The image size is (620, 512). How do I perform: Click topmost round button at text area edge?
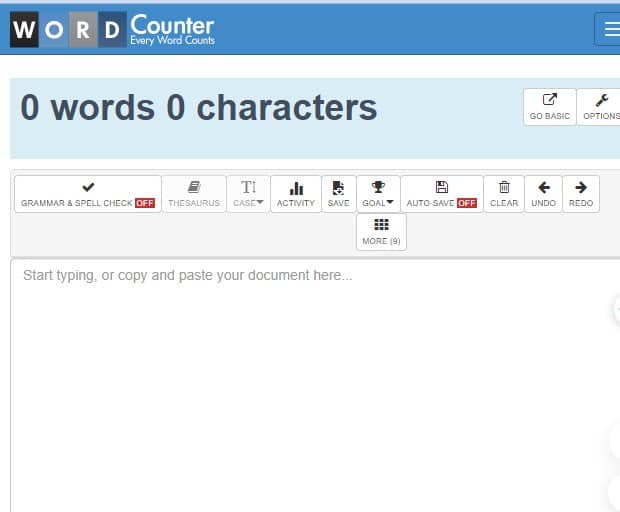click(x=616, y=309)
